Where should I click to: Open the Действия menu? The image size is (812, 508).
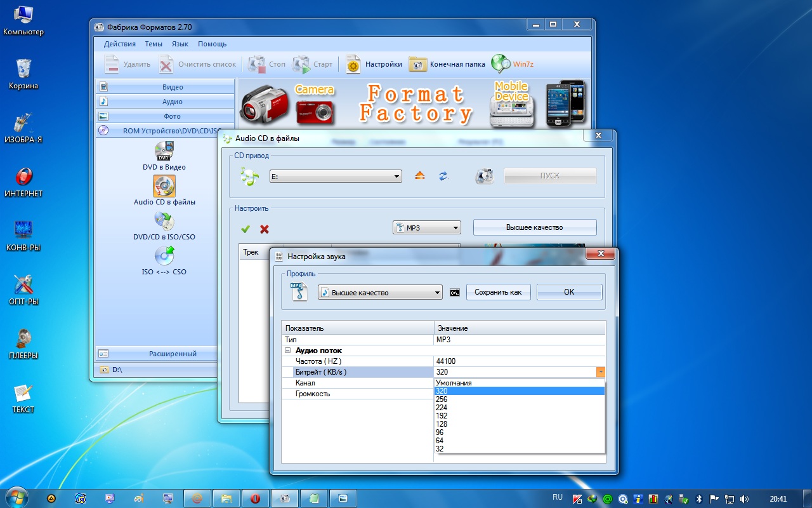coord(120,44)
